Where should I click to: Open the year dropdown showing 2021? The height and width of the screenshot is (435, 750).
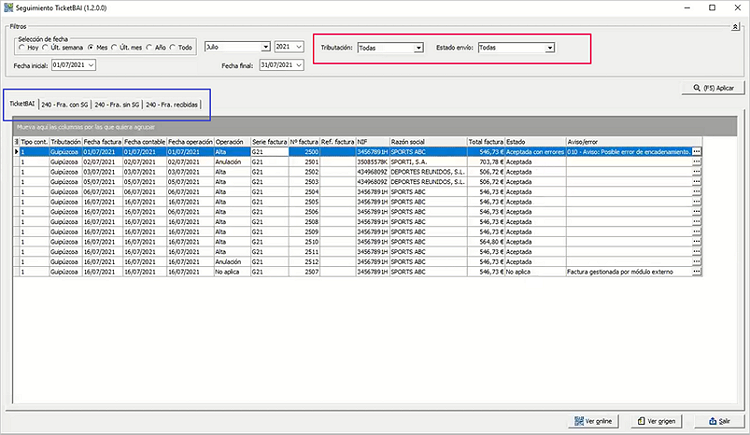tap(299, 47)
